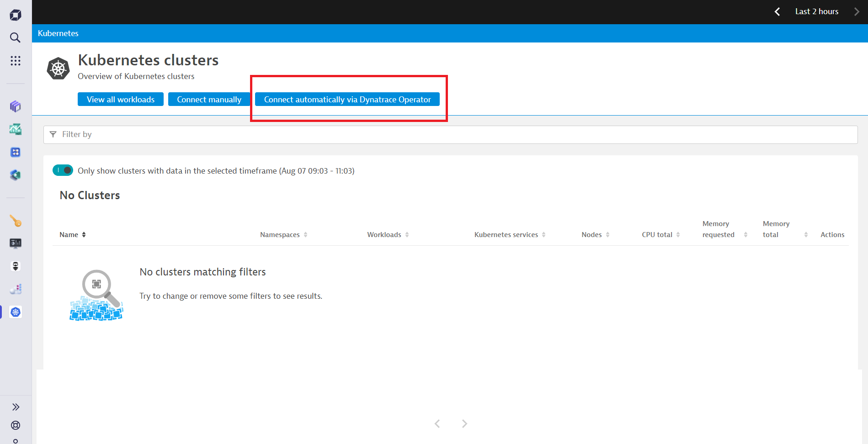This screenshot has width=868, height=444.
Task: Sort by Memory requested column
Action: 725,229
